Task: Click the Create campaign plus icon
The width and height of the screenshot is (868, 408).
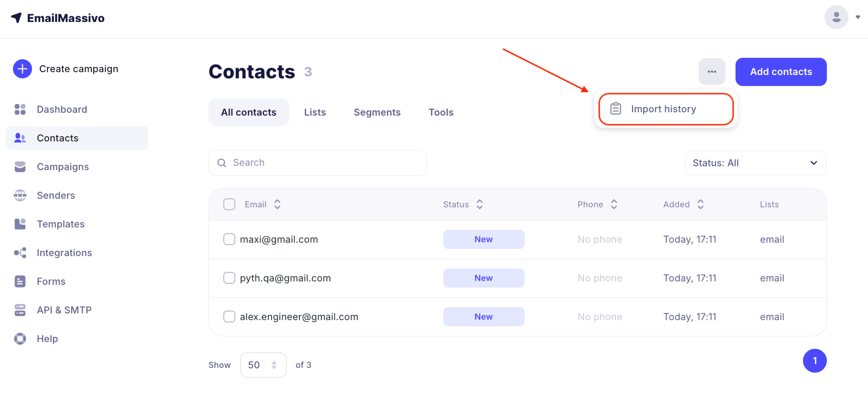Action: [x=22, y=69]
